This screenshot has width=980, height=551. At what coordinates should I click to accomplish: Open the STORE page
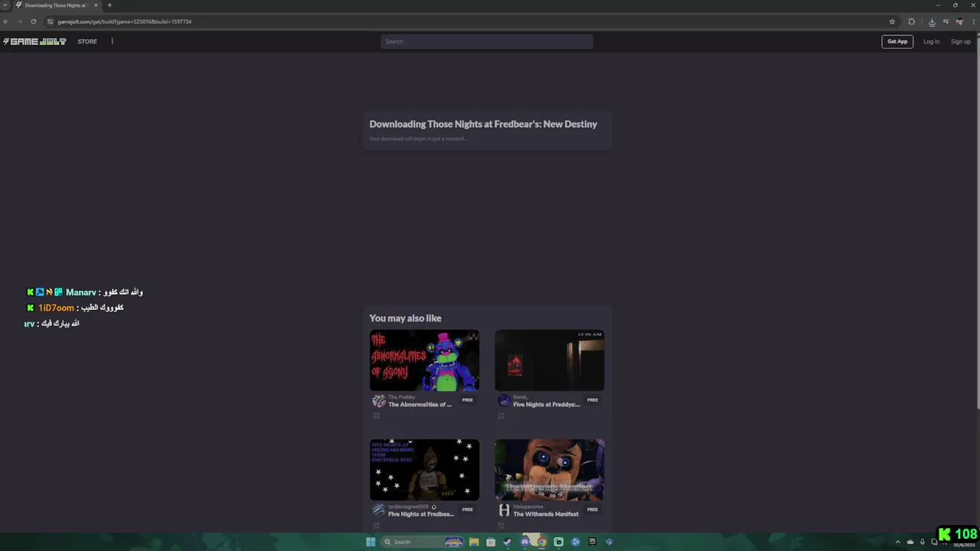click(x=87, y=41)
